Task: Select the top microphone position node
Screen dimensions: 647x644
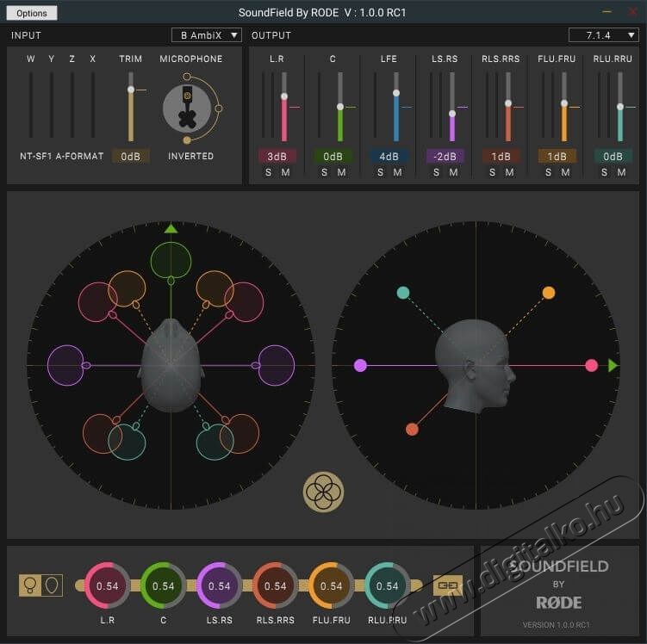Action: pos(187,77)
